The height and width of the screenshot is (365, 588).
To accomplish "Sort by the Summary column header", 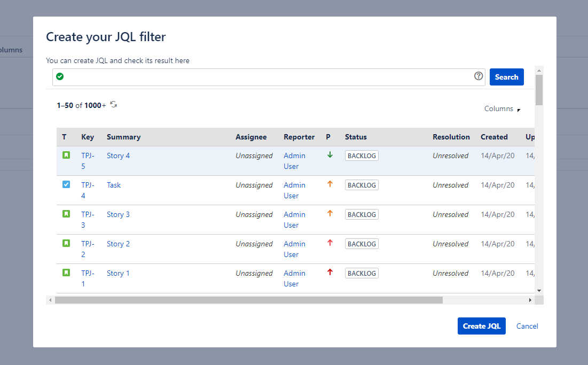I will tap(123, 137).
